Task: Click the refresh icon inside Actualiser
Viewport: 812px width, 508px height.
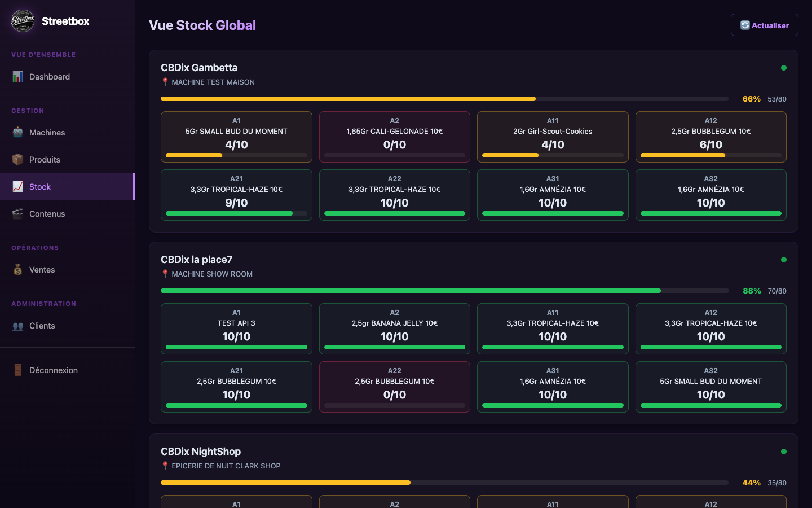Action: point(745,24)
